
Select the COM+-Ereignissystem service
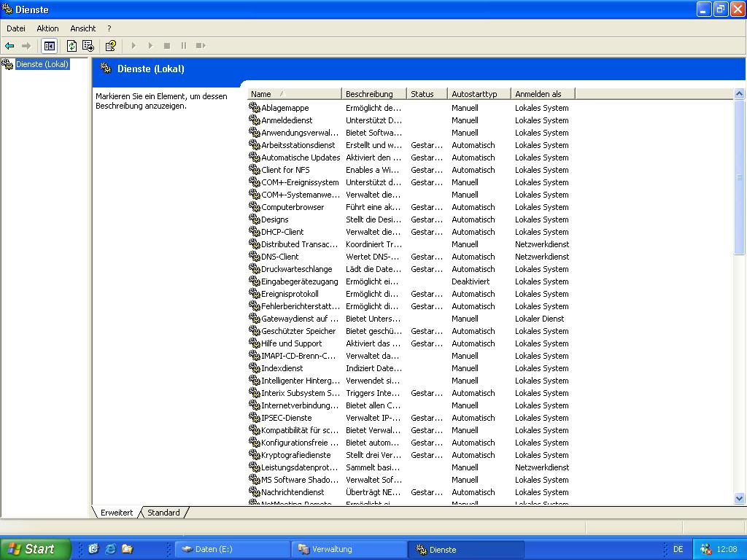coord(300,182)
